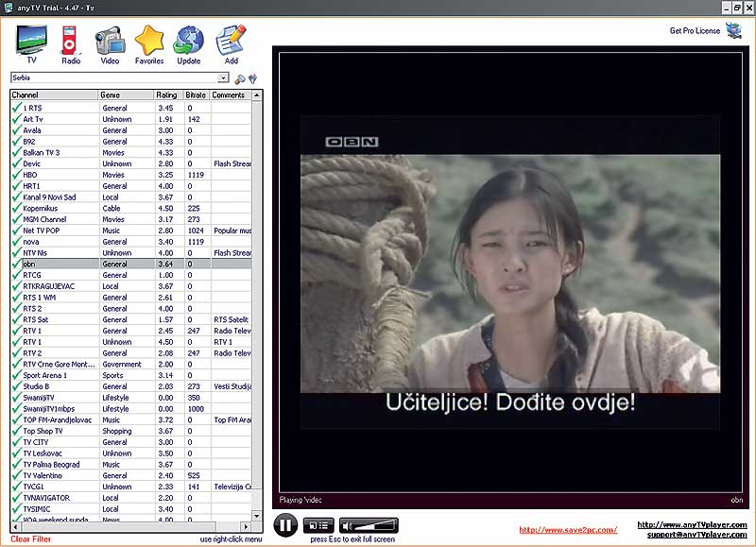The height and width of the screenshot is (547, 756).
Task: Select the Kanal 9 Novi Sad channel
Action: (x=130, y=197)
